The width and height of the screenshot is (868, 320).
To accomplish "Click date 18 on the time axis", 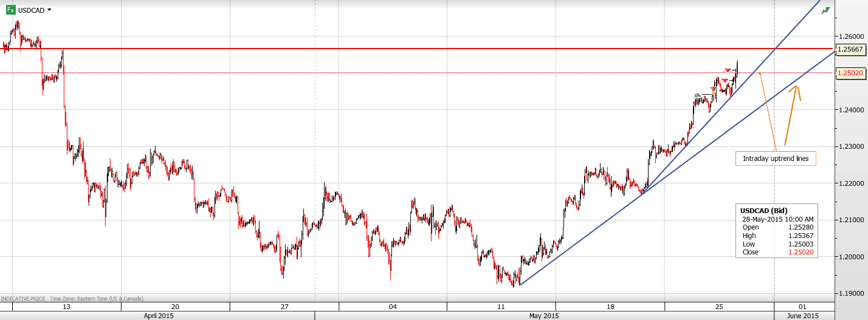I will coord(610,307).
